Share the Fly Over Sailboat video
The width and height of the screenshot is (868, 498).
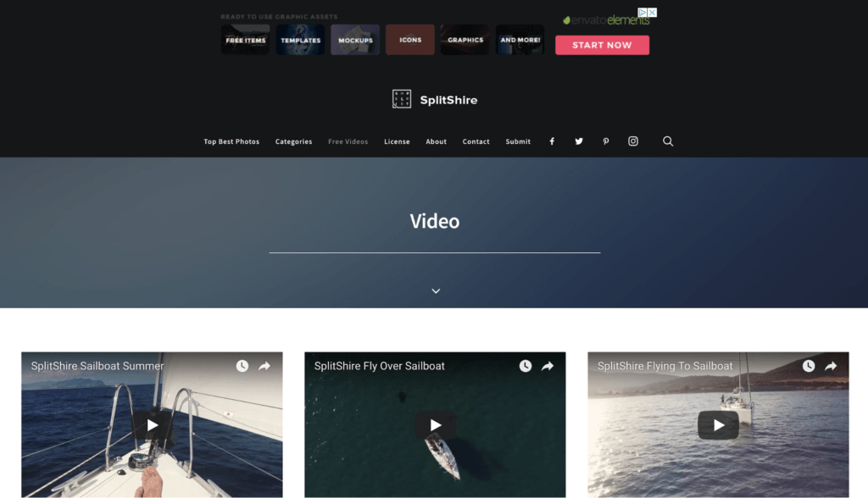(x=548, y=366)
